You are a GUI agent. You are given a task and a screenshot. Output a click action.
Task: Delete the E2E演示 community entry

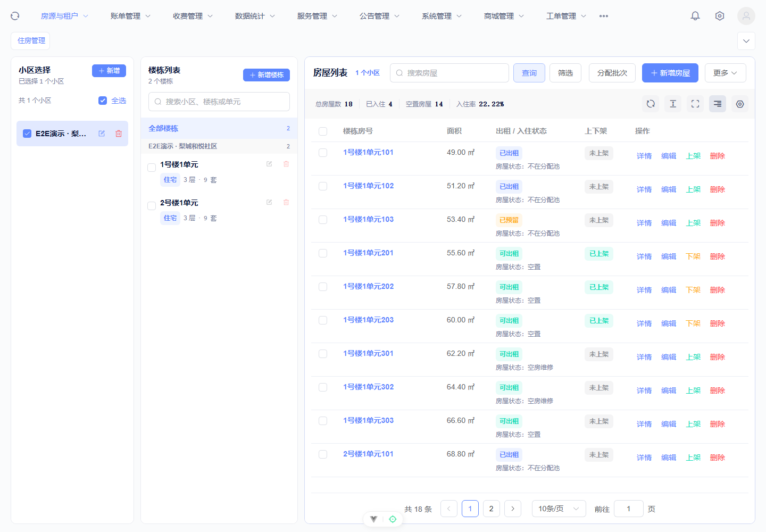[119, 134]
